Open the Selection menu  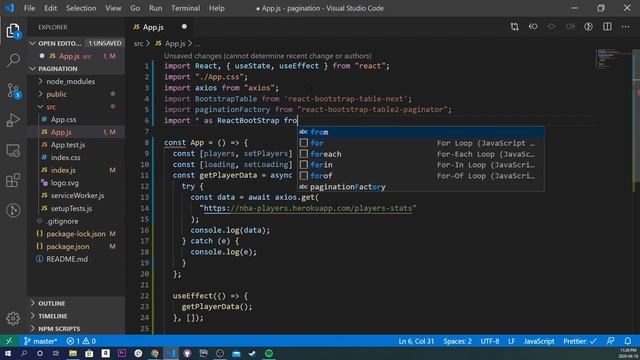(81, 8)
